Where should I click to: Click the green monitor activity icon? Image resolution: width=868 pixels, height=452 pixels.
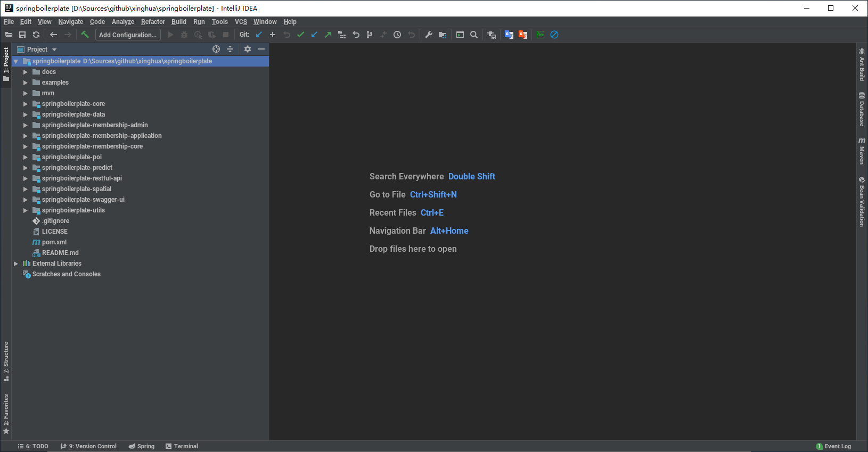[x=541, y=35]
